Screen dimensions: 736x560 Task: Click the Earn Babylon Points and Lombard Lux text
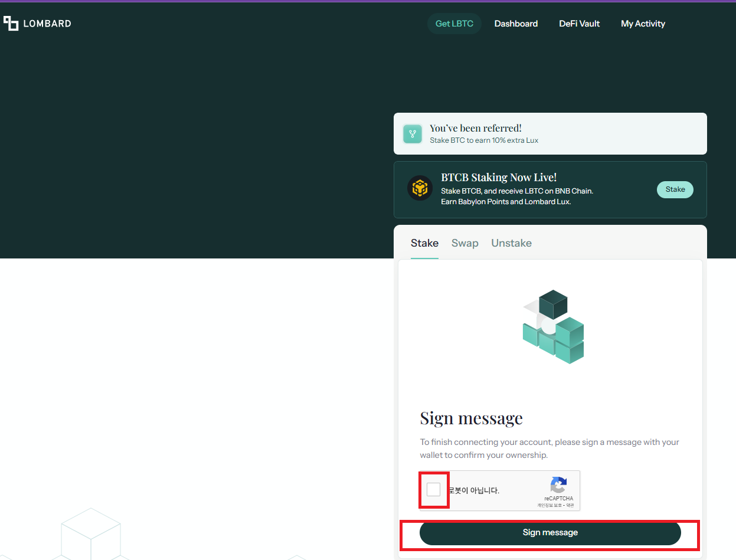click(x=506, y=202)
